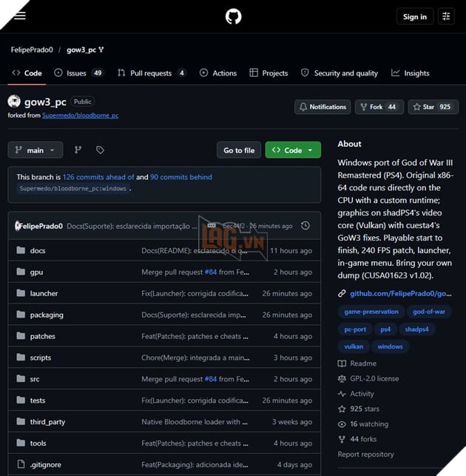This screenshot has height=476, width=466.
Task: Select the vulkan topic tag
Action: [x=354, y=346]
